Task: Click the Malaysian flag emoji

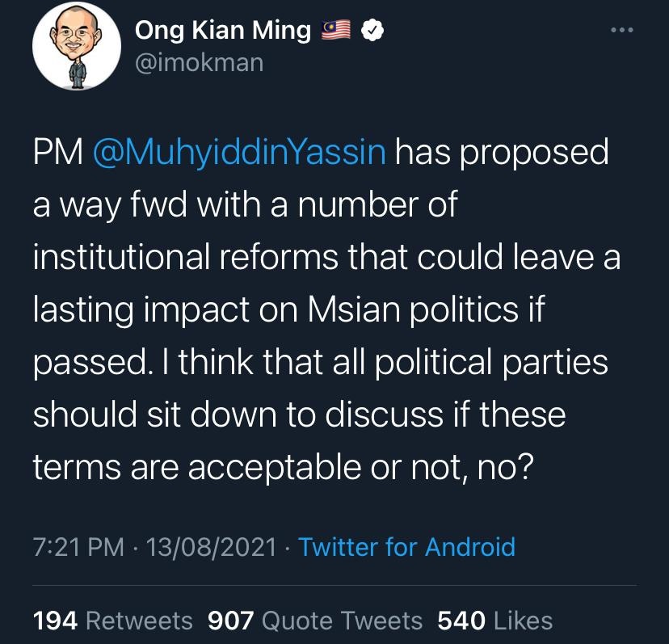Action: (x=336, y=30)
